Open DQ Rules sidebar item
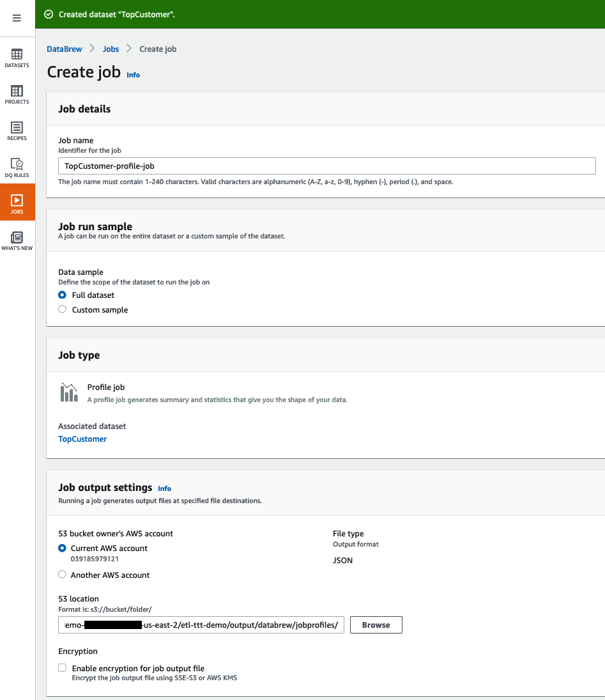The height and width of the screenshot is (700, 605). pyautogui.click(x=17, y=168)
